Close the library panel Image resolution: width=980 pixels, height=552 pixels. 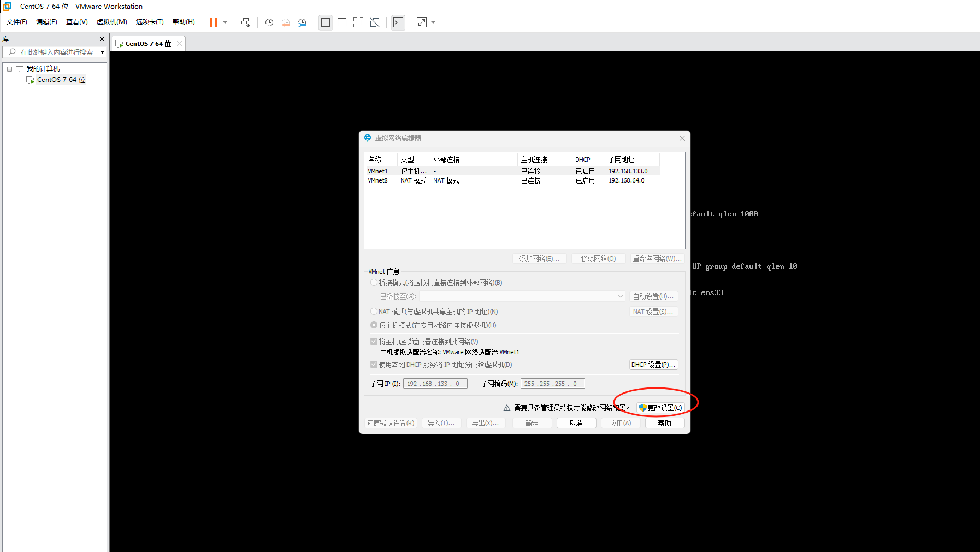102,39
